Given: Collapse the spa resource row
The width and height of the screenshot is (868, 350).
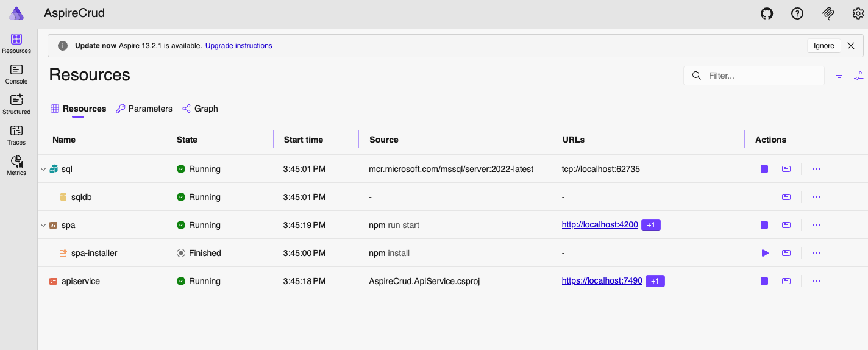Looking at the screenshot, I should [x=43, y=225].
